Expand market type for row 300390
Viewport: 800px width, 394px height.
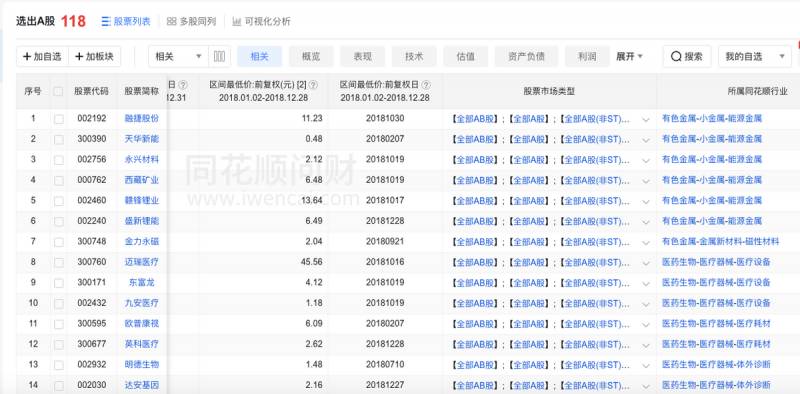click(645, 140)
